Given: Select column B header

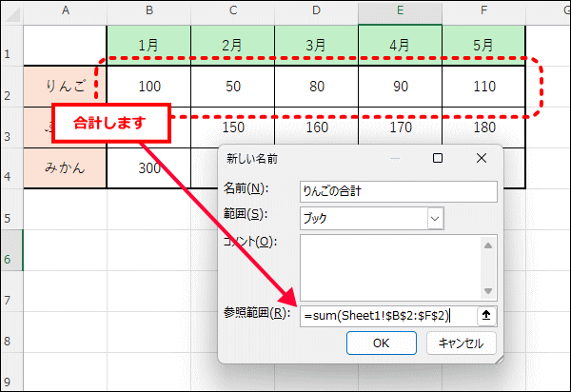Looking at the screenshot, I should (149, 10).
